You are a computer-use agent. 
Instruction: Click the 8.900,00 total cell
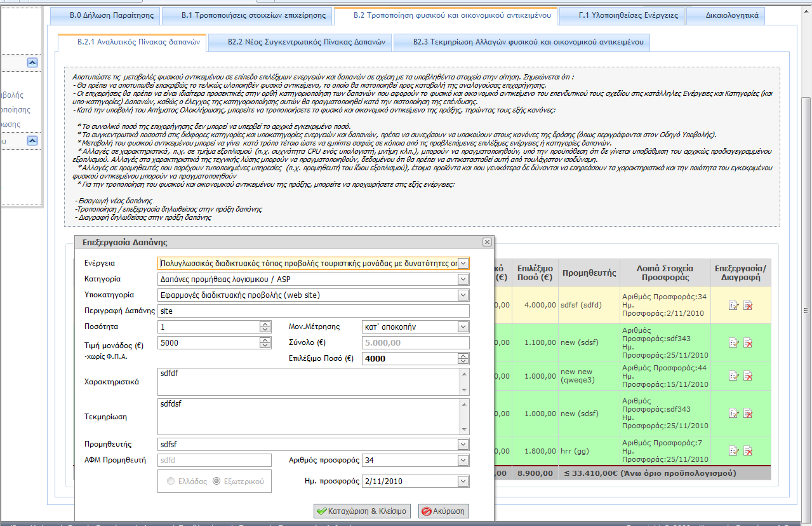tap(536, 473)
